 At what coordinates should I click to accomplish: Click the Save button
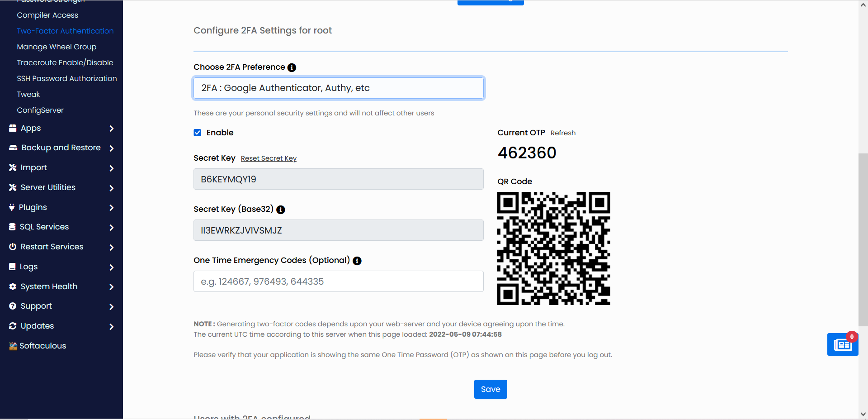point(491,389)
